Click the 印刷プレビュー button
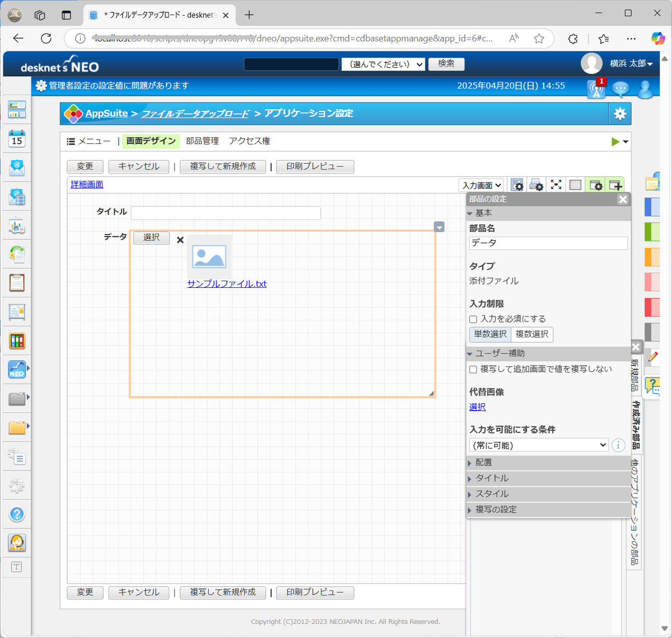 pyautogui.click(x=315, y=166)
